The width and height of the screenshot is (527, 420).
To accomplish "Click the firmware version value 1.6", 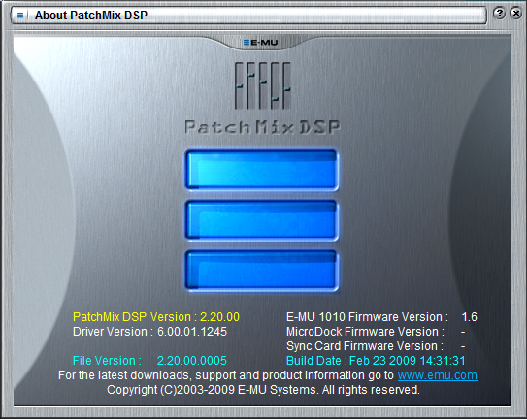I will tap(469, 317).
